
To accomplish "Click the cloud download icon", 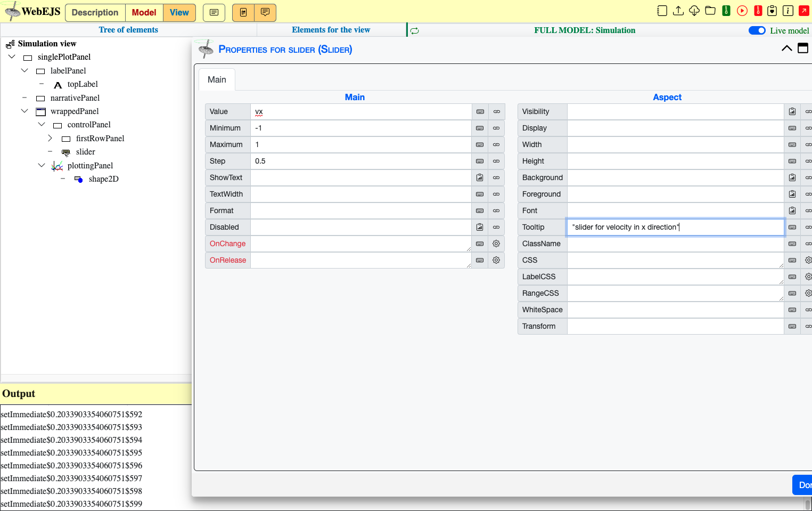I will [x=694, y=11].
